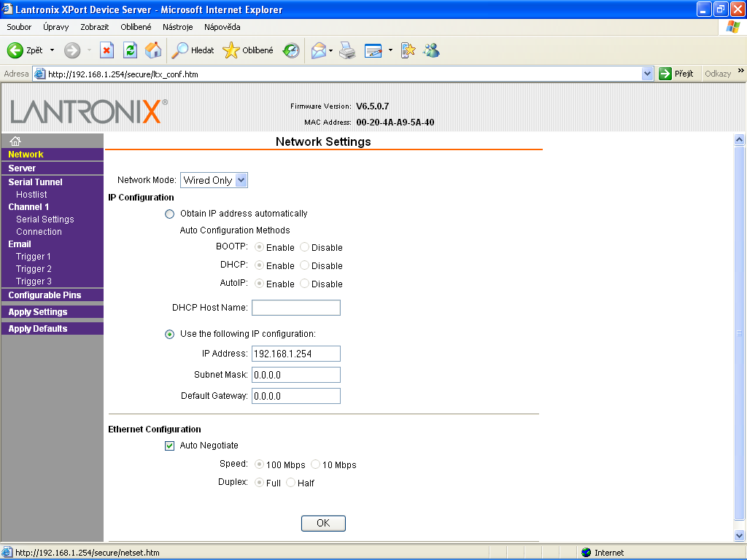The image size is (747, 560).
Task: Set AutoIP to Disable
Action: click(x=304, y=284)
